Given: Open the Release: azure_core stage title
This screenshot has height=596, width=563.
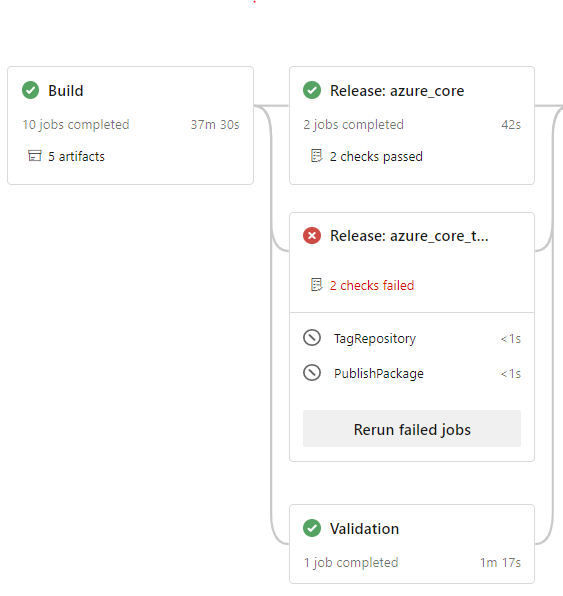Looking at the screenshot, I should pos(397,91).
